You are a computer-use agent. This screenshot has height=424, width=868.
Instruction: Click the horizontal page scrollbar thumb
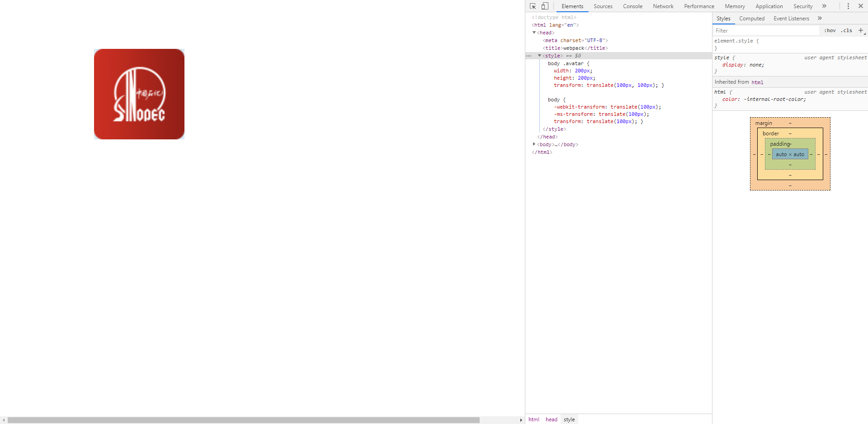point(244,420)
